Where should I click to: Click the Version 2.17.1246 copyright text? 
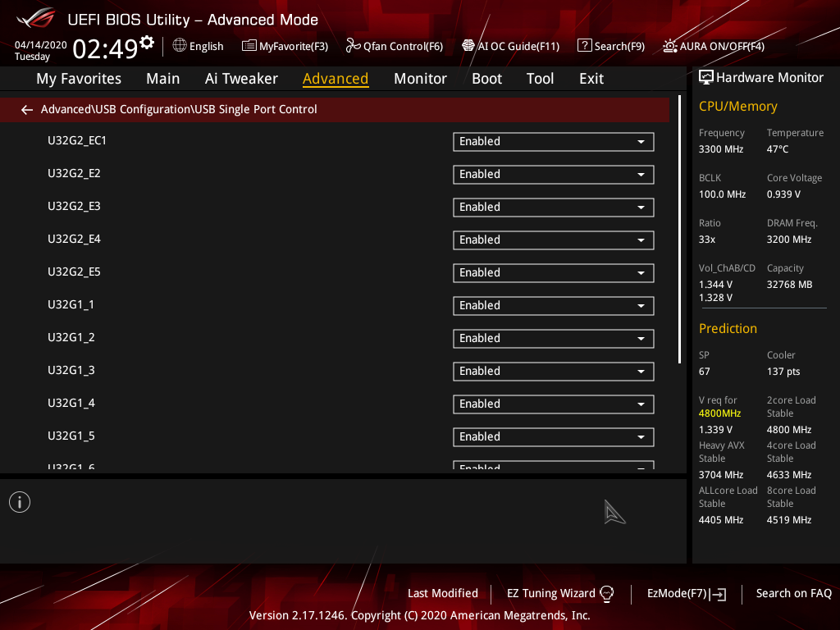(419, 615)
